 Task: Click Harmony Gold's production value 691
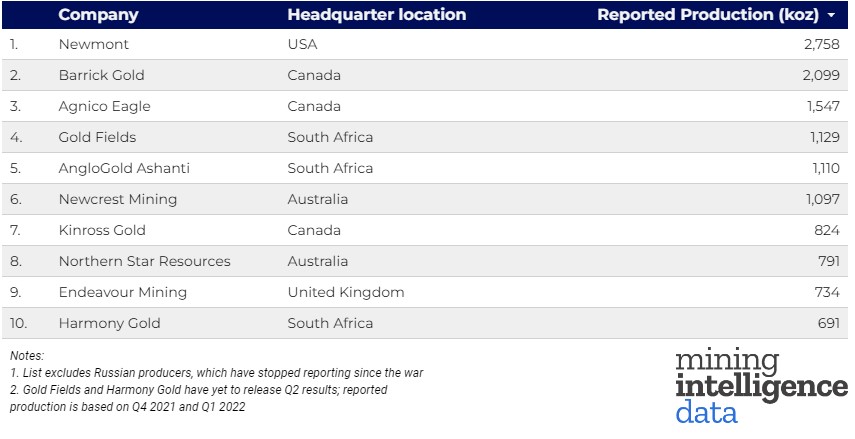tap(826, 323)
